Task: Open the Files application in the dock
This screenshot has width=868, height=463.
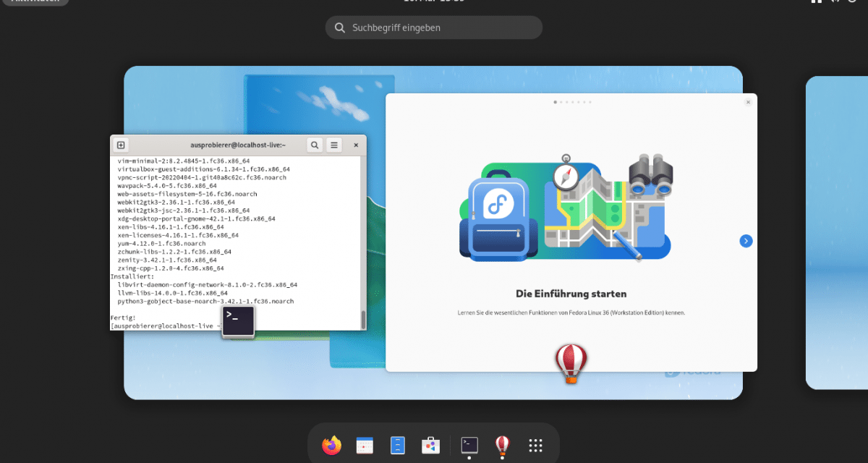Action: tap(398, 445)
